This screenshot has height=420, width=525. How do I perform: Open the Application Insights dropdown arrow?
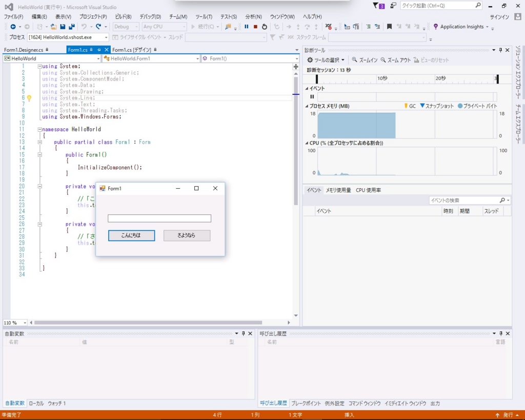coord(487,27)
